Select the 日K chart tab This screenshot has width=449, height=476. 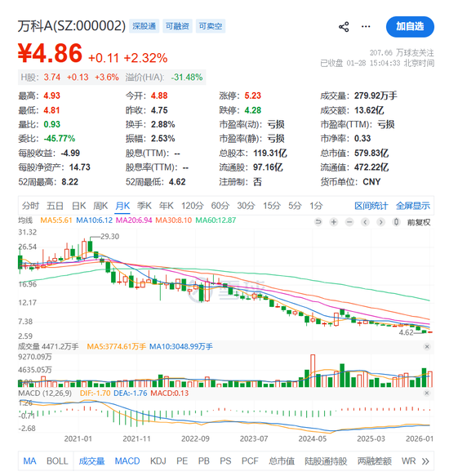point(79,206)
